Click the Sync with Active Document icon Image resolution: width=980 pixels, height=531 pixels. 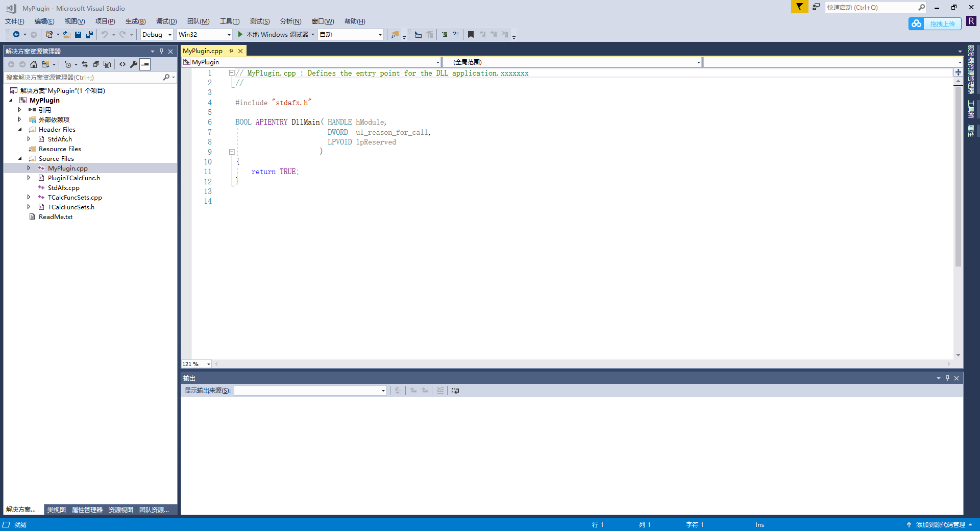[85, 64]
